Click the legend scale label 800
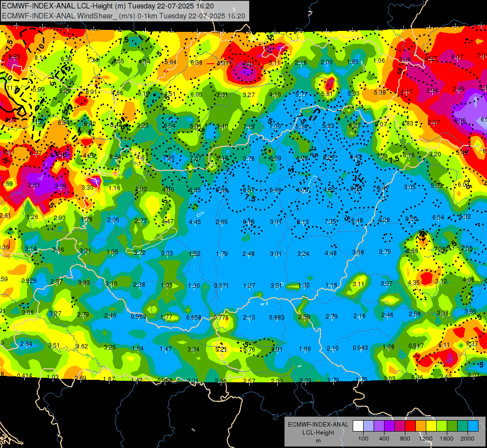The image size is (487, 448). click(405, 439)
